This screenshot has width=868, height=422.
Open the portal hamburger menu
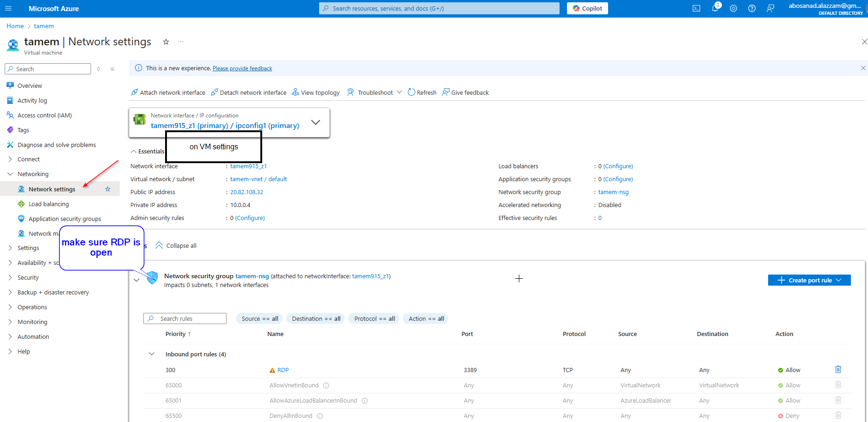(x=8, y=8)
